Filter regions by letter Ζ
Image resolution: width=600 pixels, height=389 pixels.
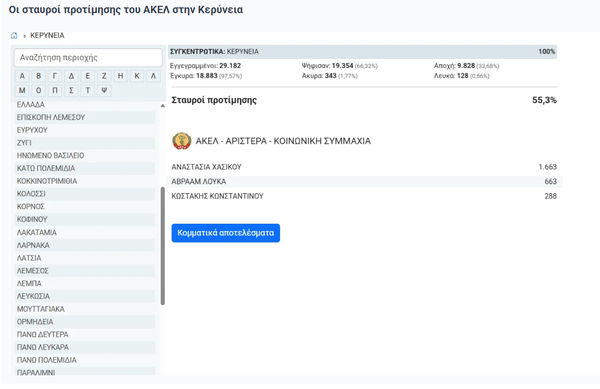[x=104, y=76]
